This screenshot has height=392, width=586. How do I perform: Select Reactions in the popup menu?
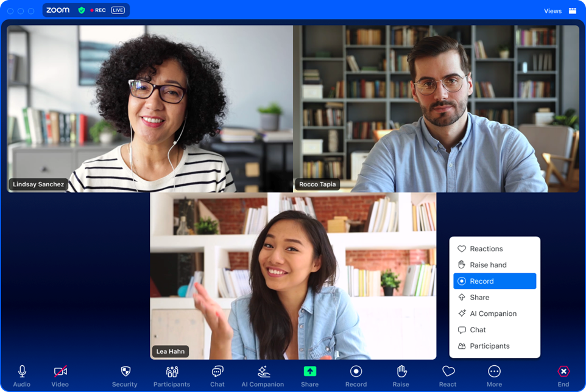pos(486,249)
